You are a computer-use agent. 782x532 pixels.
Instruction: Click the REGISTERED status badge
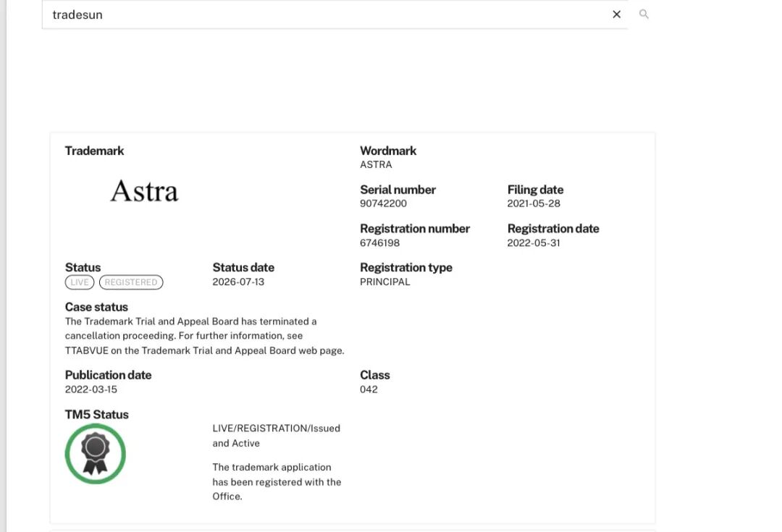131,282
